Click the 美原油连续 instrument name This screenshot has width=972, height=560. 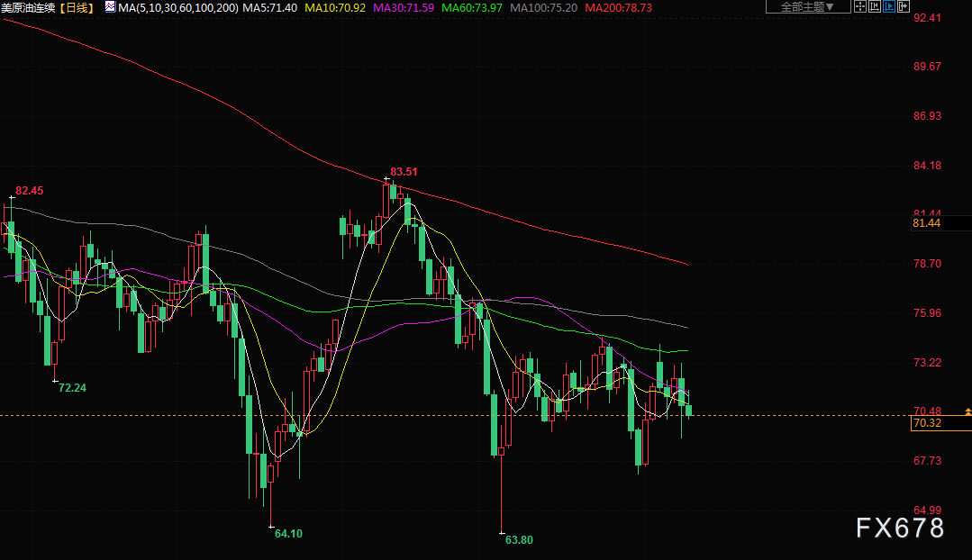29,7
